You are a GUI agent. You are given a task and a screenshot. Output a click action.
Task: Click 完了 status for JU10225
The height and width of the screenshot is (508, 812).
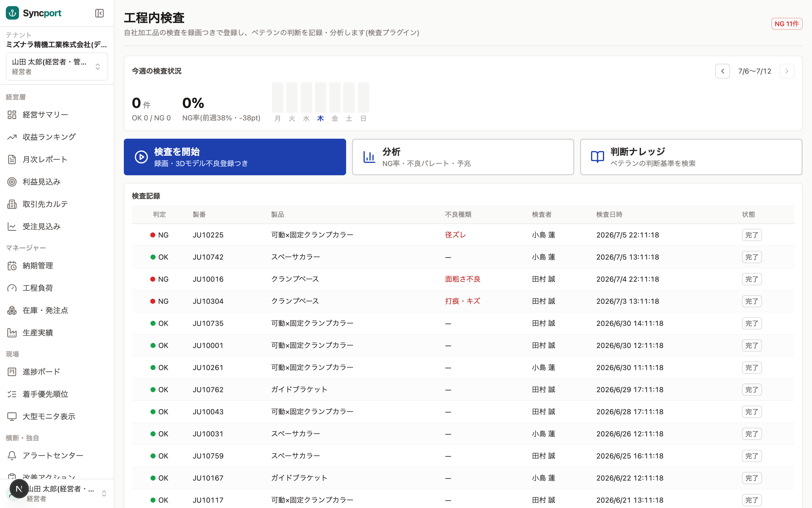752,235
